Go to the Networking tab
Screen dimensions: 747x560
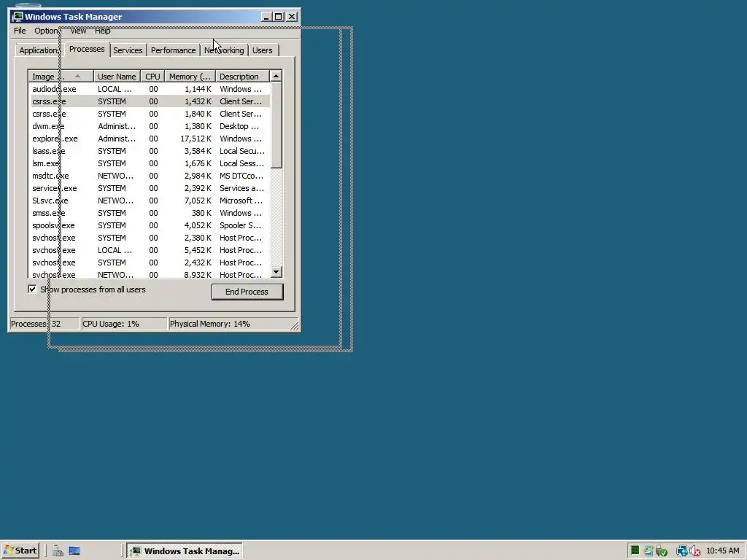tap(224, 50)
